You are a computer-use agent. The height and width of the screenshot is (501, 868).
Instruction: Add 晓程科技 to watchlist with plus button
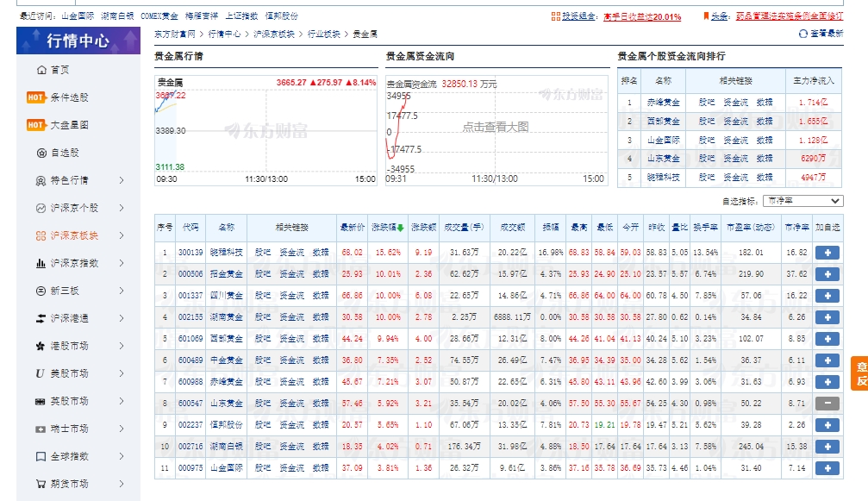(x=827, y=253)
